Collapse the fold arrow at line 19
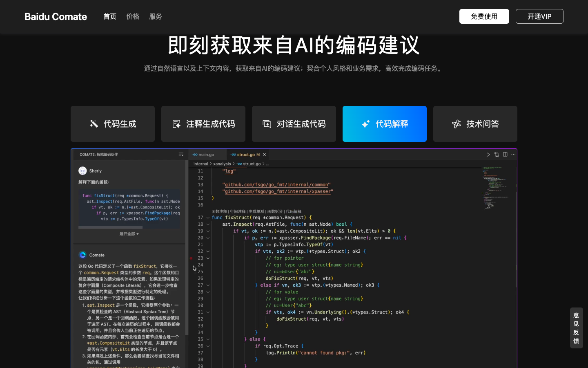This screenshot has width=588, height=368. [x=208, y=231]
